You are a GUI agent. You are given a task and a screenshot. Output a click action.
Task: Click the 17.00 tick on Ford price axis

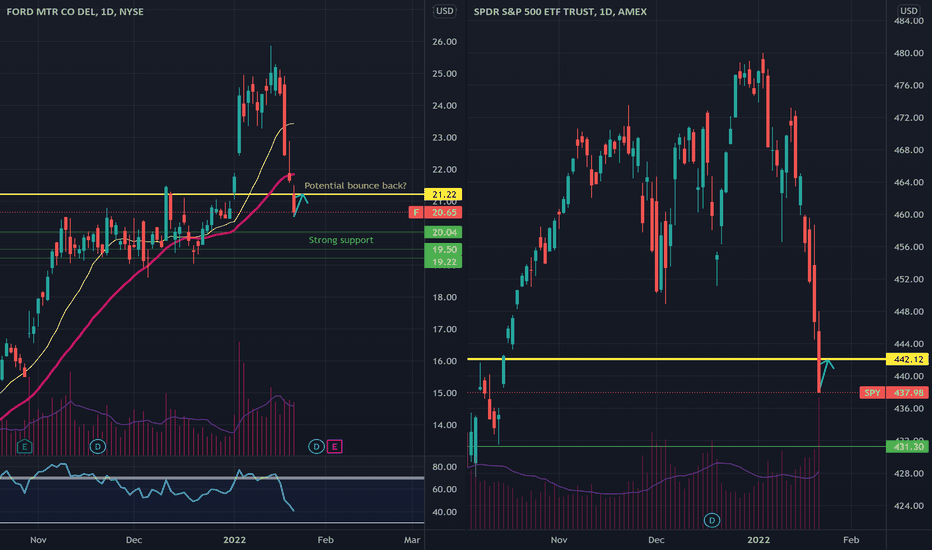coord(445,329)
